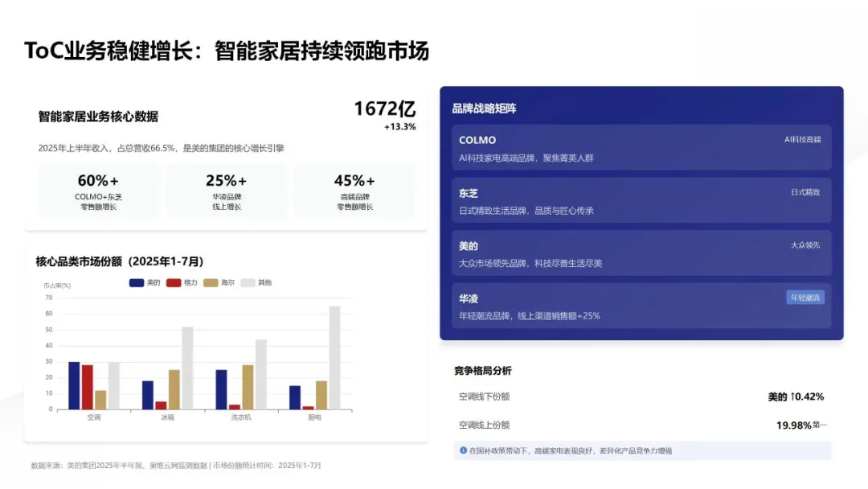Click the 智能家居业务核心数据 heading
The width and height of the screenshot is (868, 489).
tap(98, 117)
